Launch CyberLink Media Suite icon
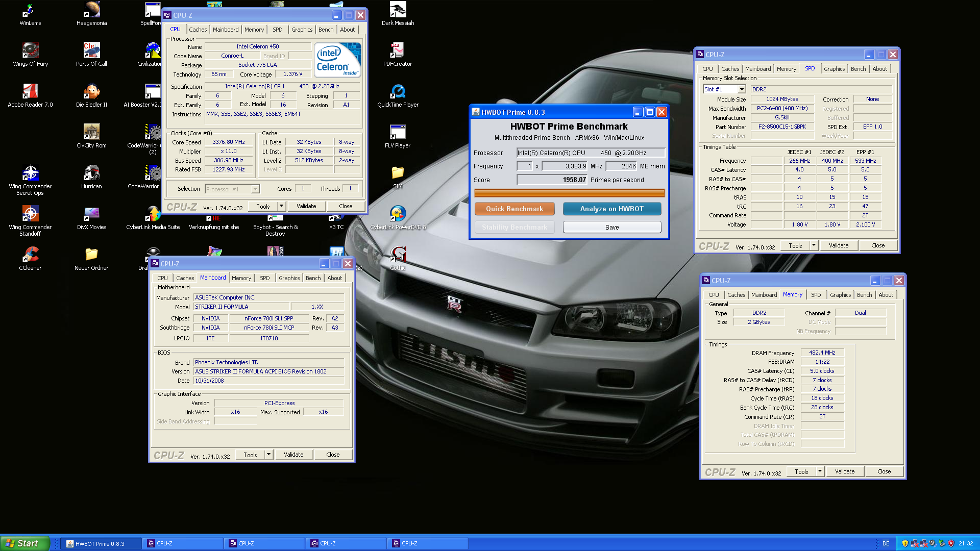Viewport: 980px width, 551px height. 153,218
